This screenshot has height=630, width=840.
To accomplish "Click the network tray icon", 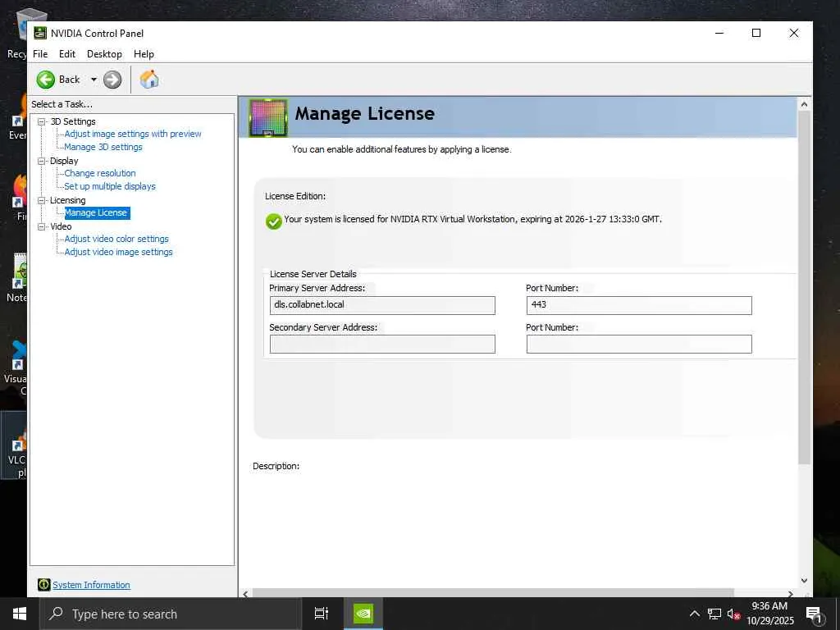I will click(x=714, y=614).
